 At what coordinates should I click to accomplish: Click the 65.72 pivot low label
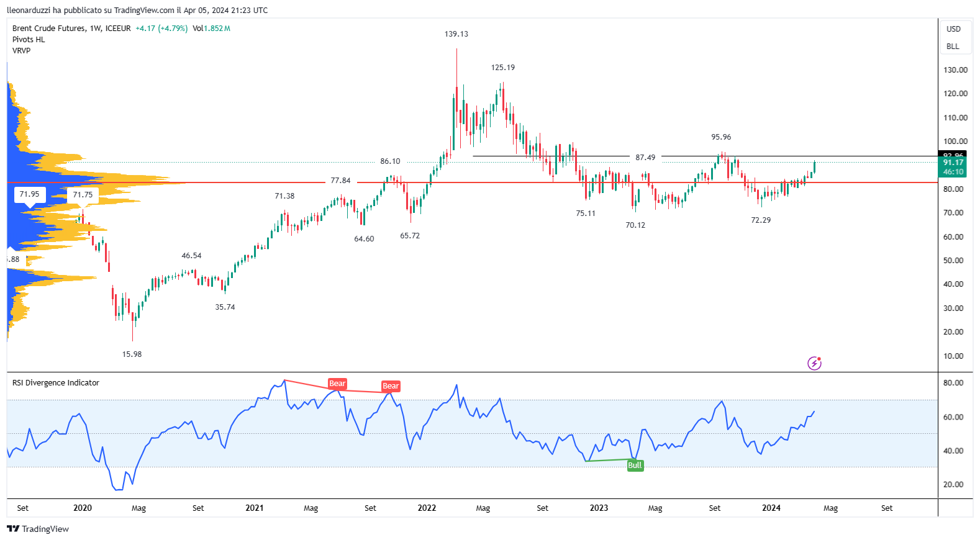[410, 236]
